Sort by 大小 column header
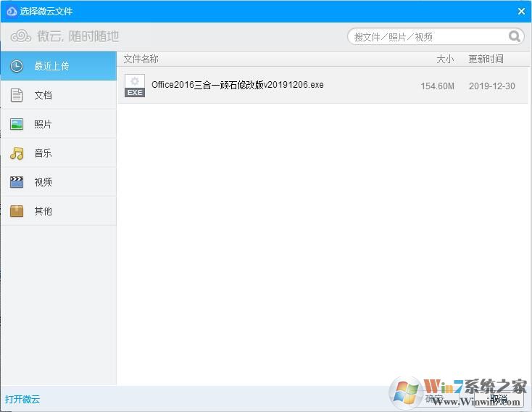532x412 pixels. point(445,59)
